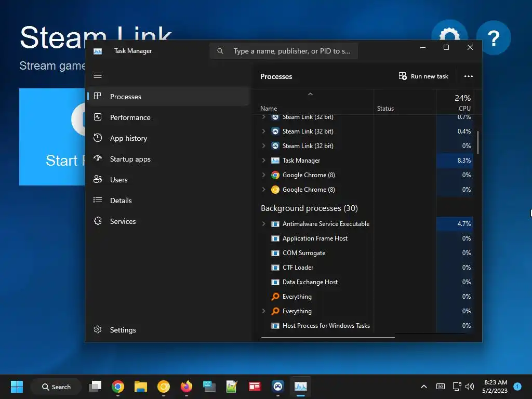
Task: Expand the Steam Link row showing 0.4% CPU
Action: point(263,131)
